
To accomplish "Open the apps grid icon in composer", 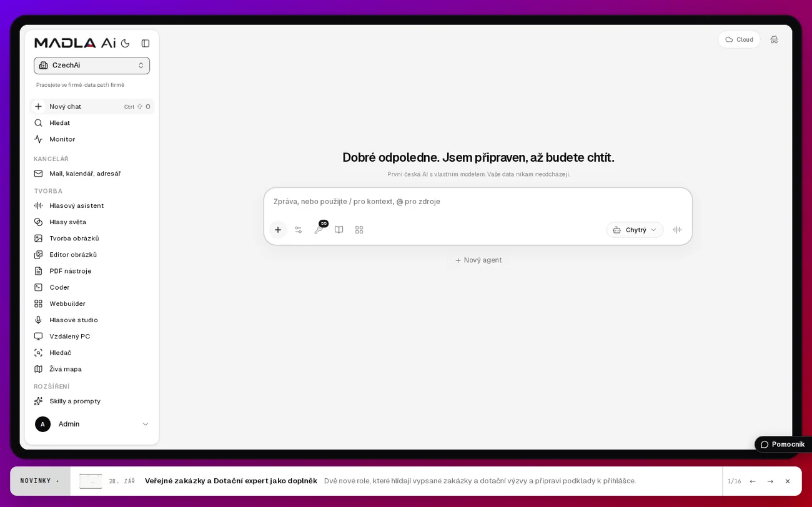I will tap(359, 230).
